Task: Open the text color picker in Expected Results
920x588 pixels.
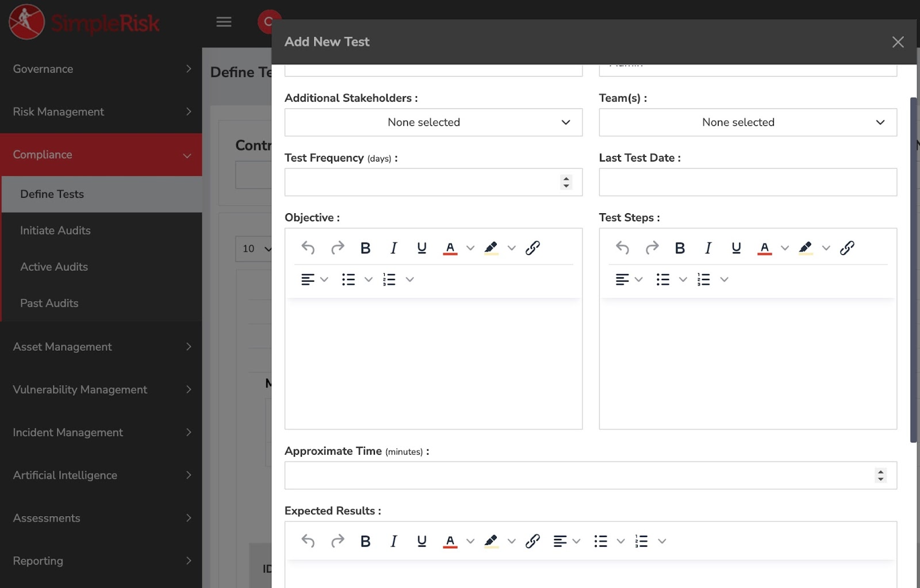Action: pyautogui.click(x=450, y=540)
